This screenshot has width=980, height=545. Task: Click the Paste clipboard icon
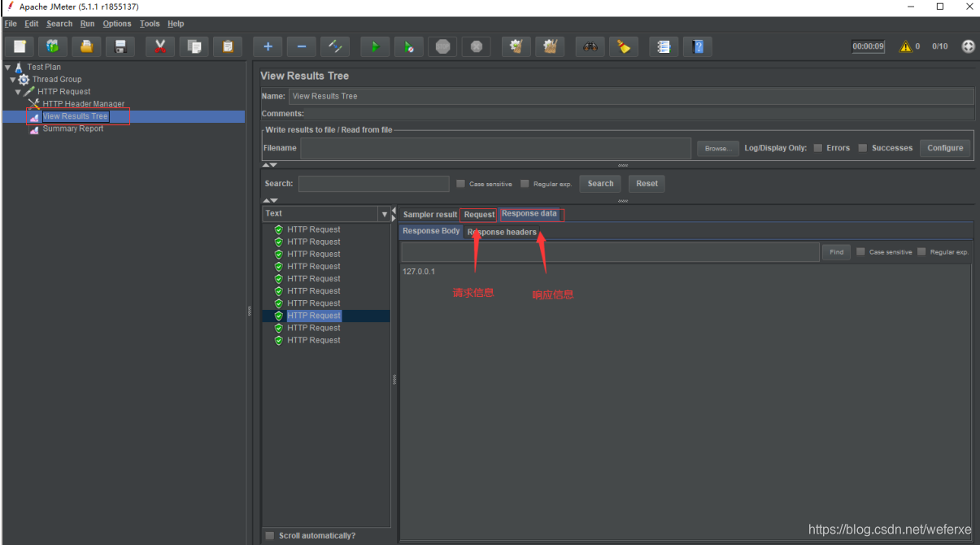pos(228,46)
